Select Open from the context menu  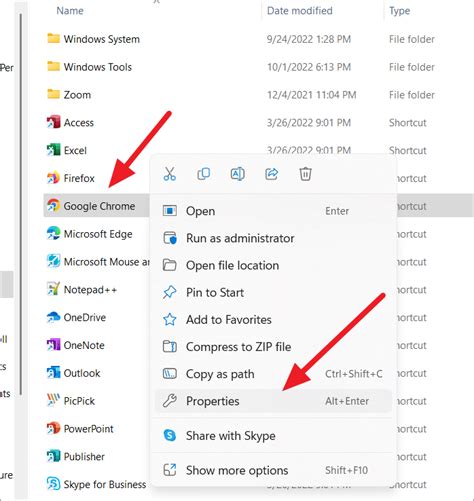273,211
